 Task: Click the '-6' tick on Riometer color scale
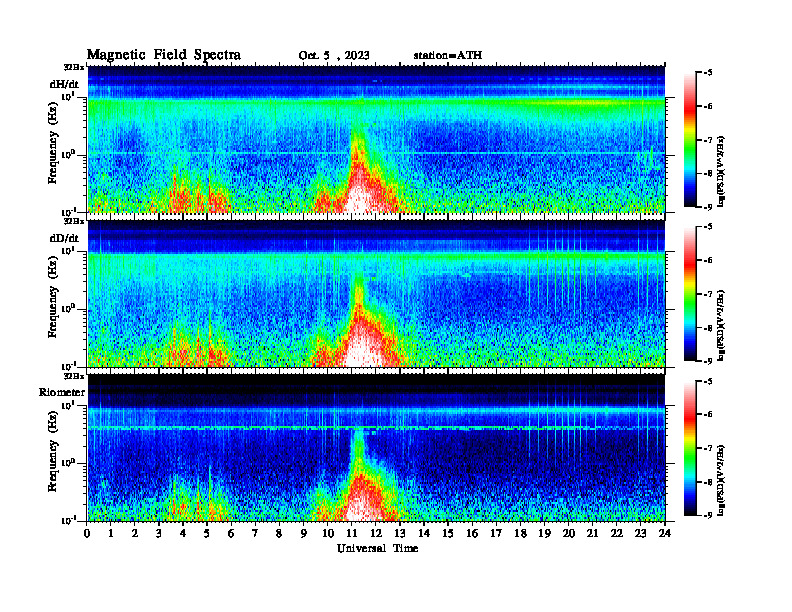point(708,414)
